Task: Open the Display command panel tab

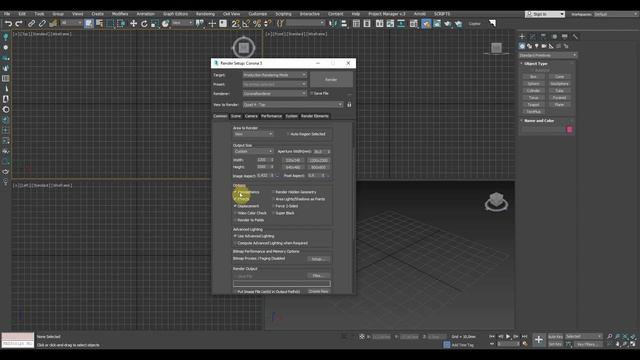Action: (x=564, y=36)
